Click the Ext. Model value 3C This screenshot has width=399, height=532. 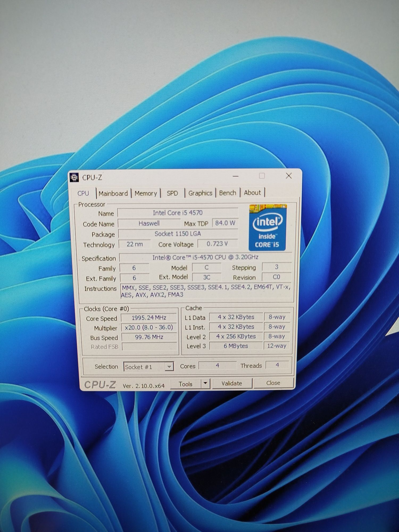207,277
